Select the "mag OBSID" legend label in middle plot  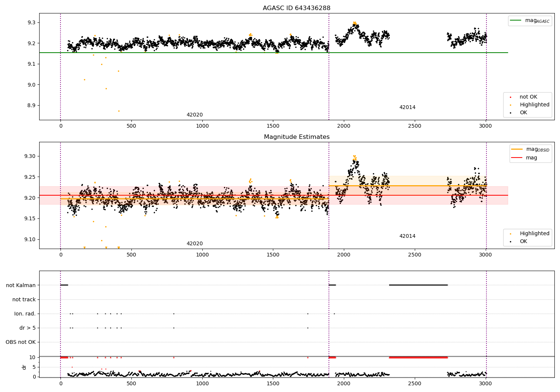(538, 150)
